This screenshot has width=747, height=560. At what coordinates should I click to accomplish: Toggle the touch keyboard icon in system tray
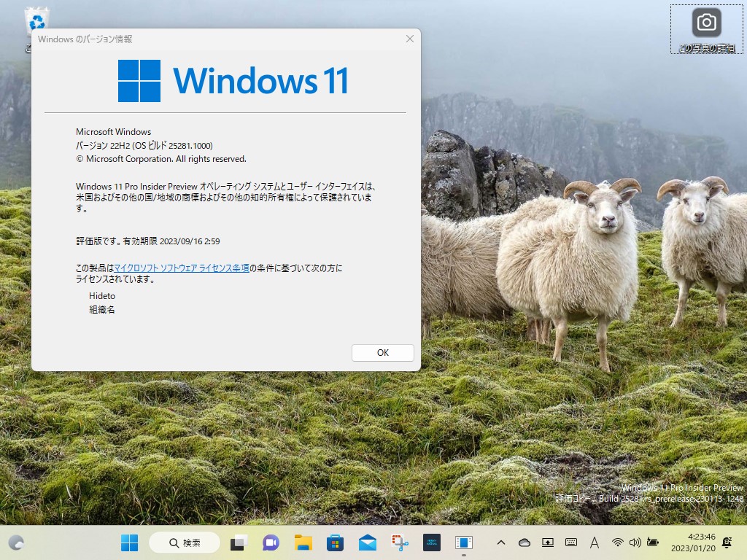click(x=569, y=542)
